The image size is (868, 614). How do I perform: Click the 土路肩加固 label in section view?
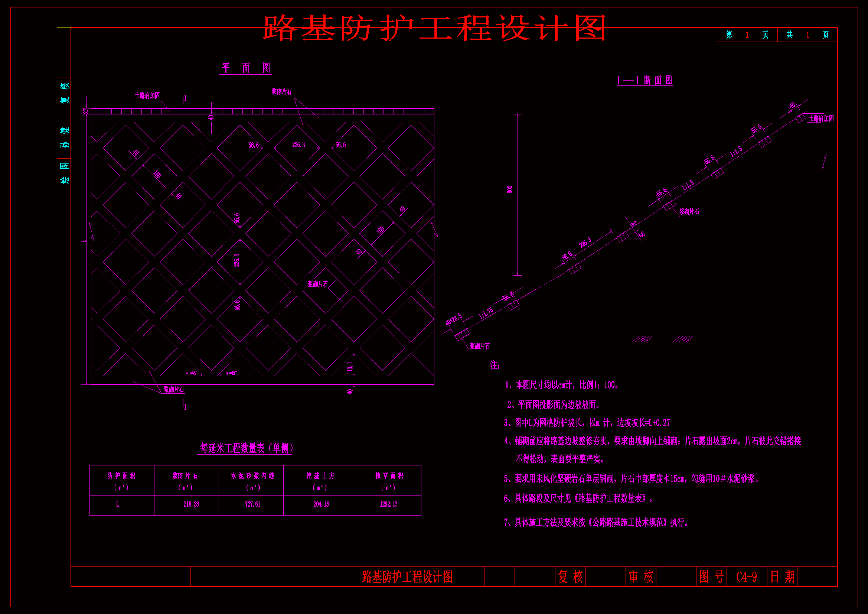point(821,118)
